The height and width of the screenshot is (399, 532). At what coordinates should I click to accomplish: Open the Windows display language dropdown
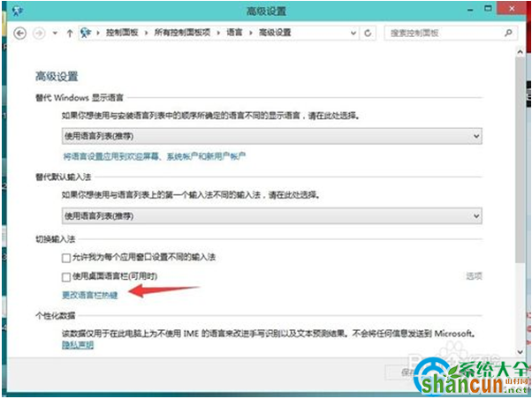click(x=272, y=136)
